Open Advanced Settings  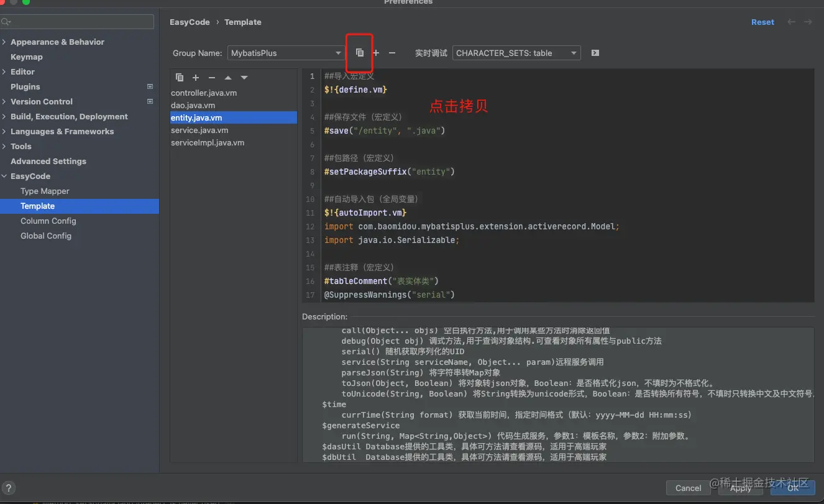coord(48,161)
